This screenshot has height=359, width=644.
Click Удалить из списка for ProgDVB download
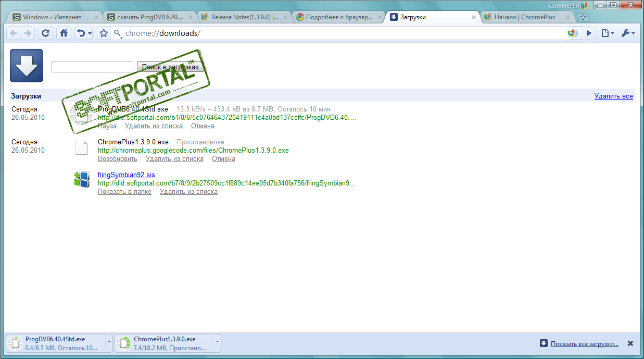pyautogui.click(x=154, y=126)
